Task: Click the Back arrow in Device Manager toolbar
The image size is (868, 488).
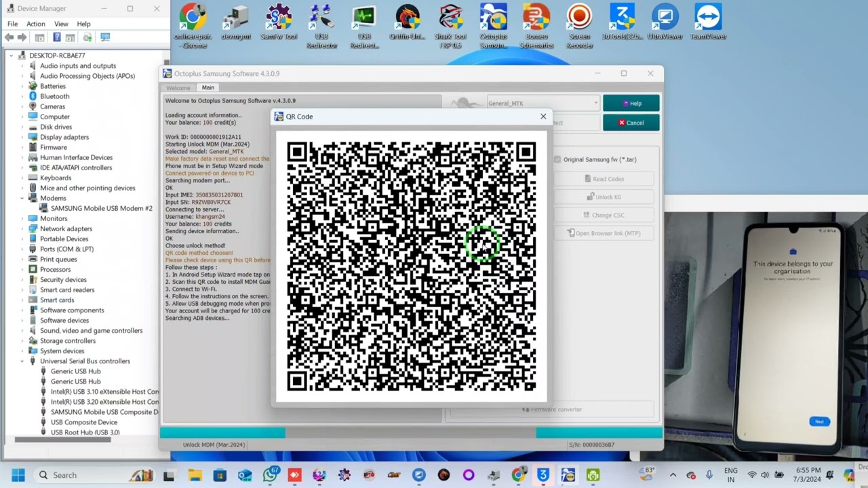Action: coord(9,37)
